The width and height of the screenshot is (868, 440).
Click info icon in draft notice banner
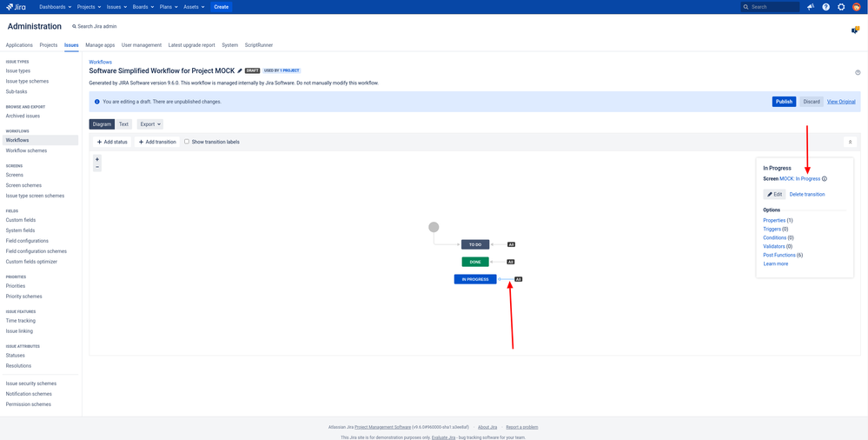point(97,102)
